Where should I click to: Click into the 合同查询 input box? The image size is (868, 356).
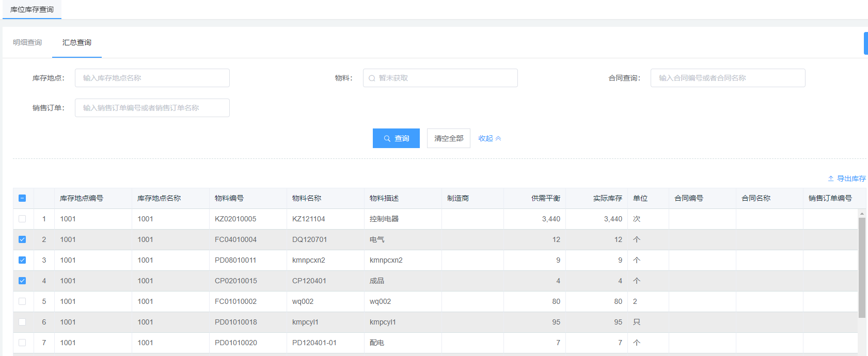click(x=728, y=78)
